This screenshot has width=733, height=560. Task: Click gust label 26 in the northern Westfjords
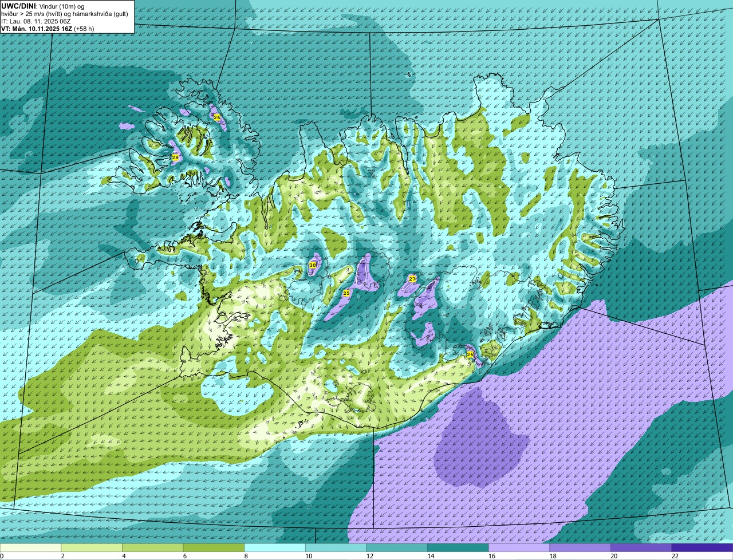click(x=216, y=117)
